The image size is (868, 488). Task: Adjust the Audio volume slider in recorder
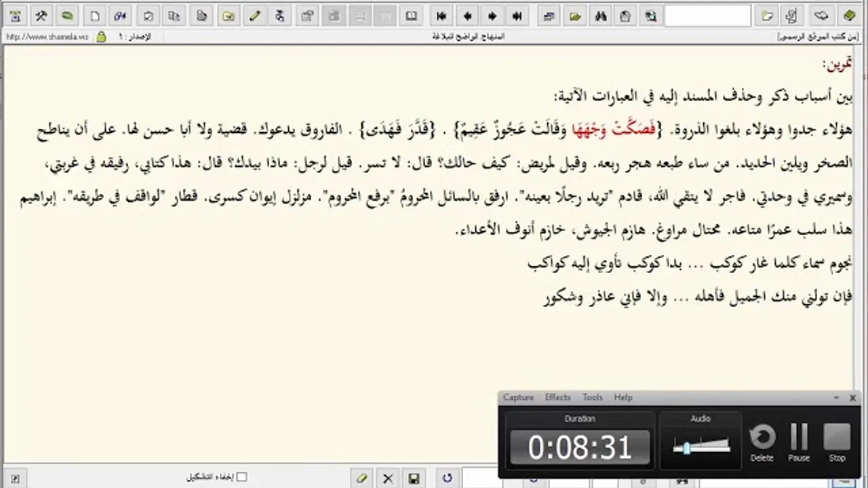[x=701, y=447]
